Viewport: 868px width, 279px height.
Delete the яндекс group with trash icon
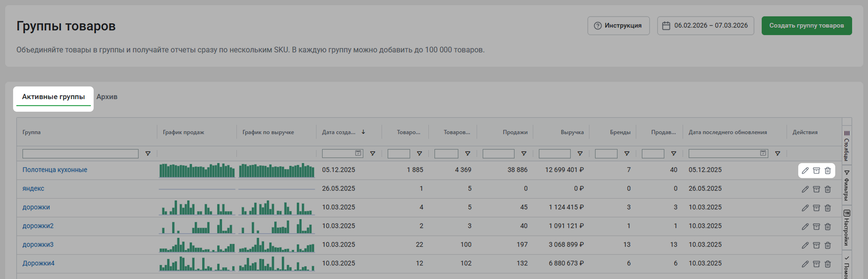click(x=828, y=189)
